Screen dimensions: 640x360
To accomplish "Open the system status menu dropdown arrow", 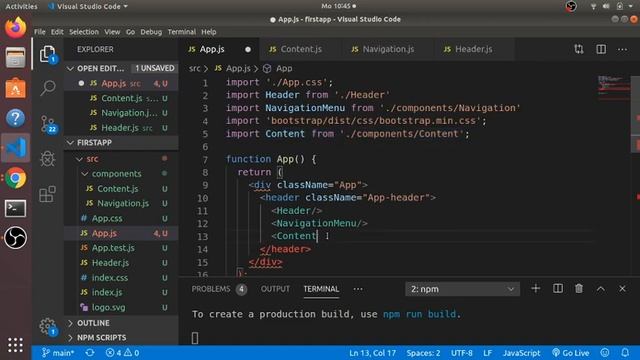I will pos(631,7).
